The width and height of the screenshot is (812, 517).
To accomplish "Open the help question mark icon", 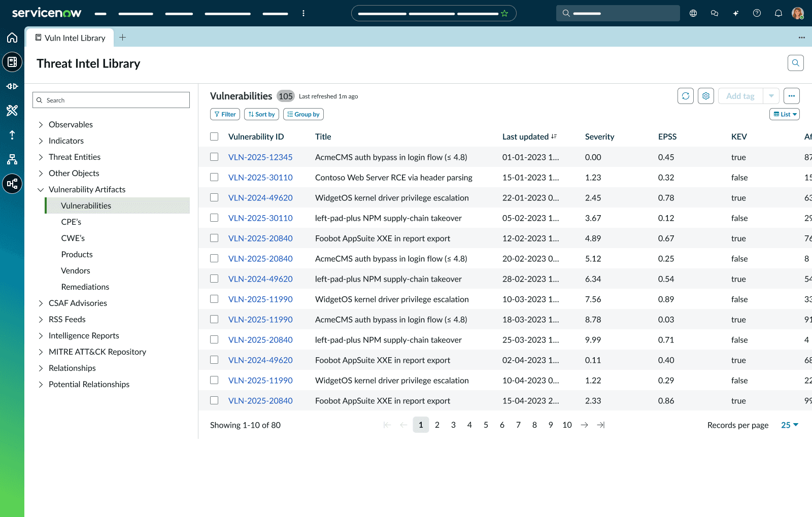I will coord(757,13).
